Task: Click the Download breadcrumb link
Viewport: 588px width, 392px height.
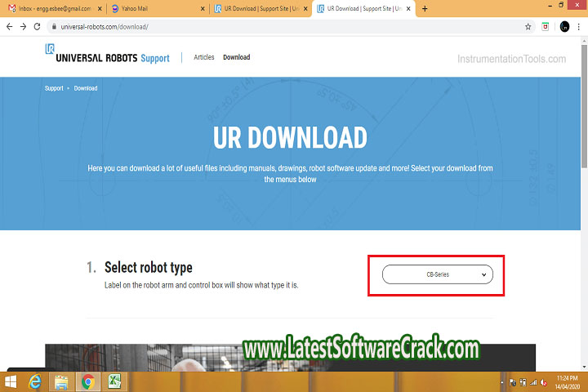Action: pos(86,88)
